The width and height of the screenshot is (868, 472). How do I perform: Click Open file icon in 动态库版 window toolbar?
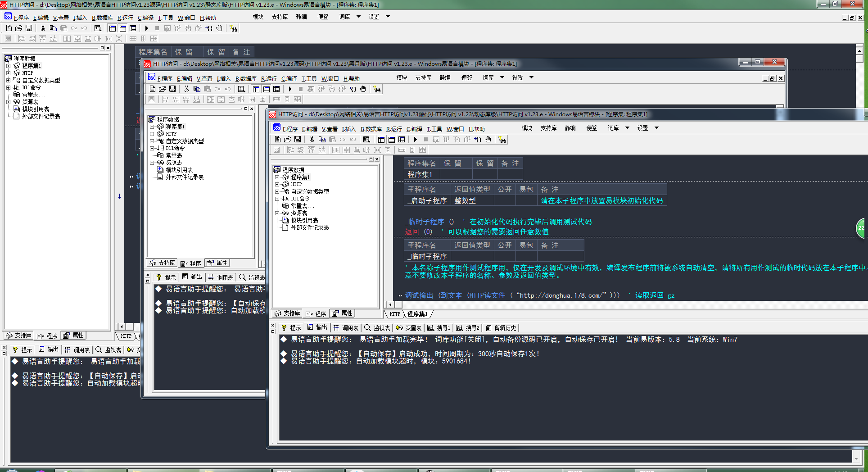(288, 140)
